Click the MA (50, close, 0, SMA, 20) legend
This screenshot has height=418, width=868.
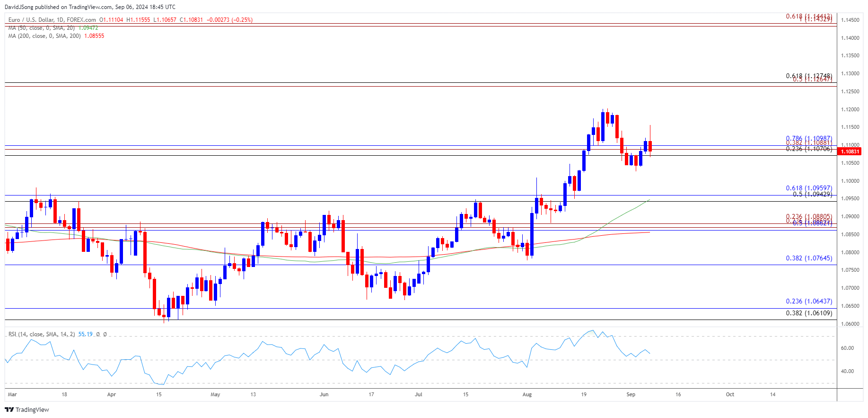(x=42, y=28)
